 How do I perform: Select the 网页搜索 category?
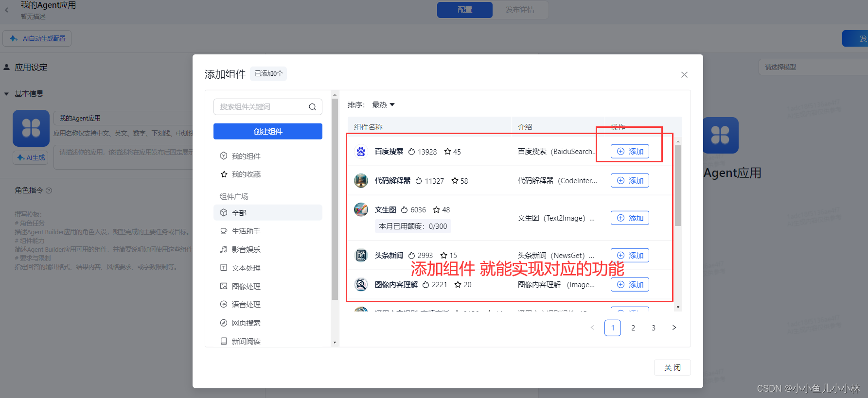268,323
